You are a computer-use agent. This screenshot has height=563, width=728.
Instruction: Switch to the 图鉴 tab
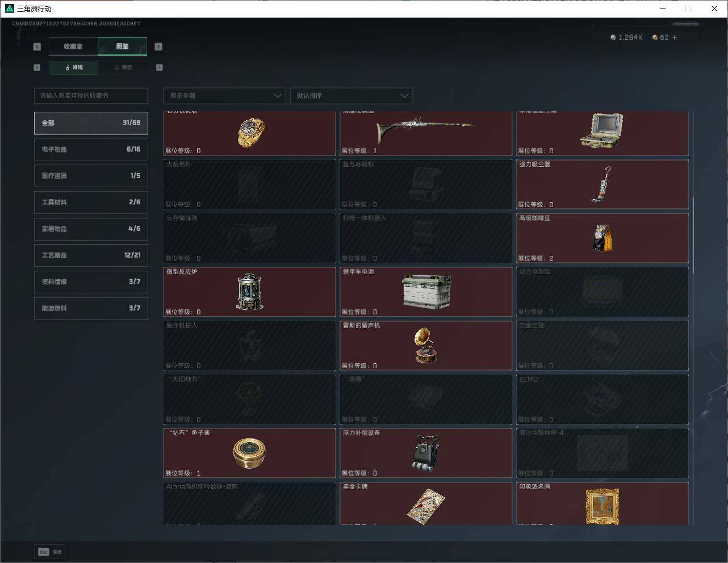coord(123,47)
